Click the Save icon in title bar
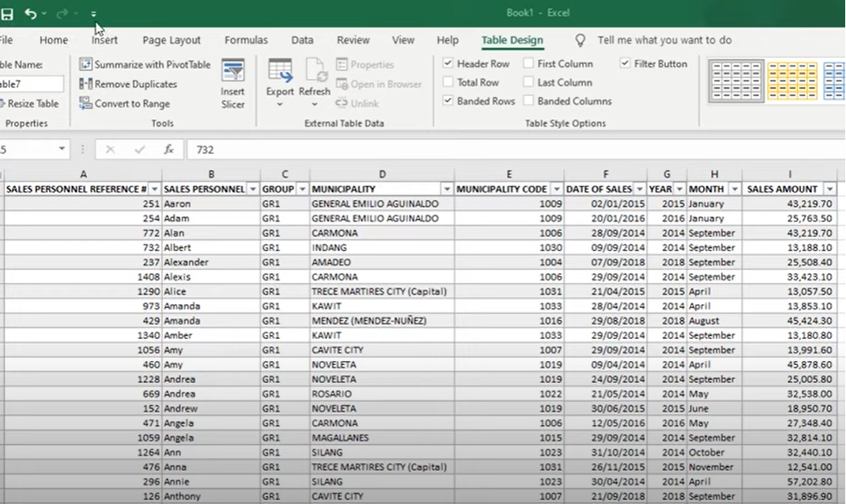Image resolution: width=846 pixels, height=504 pixels. (6, 13)
